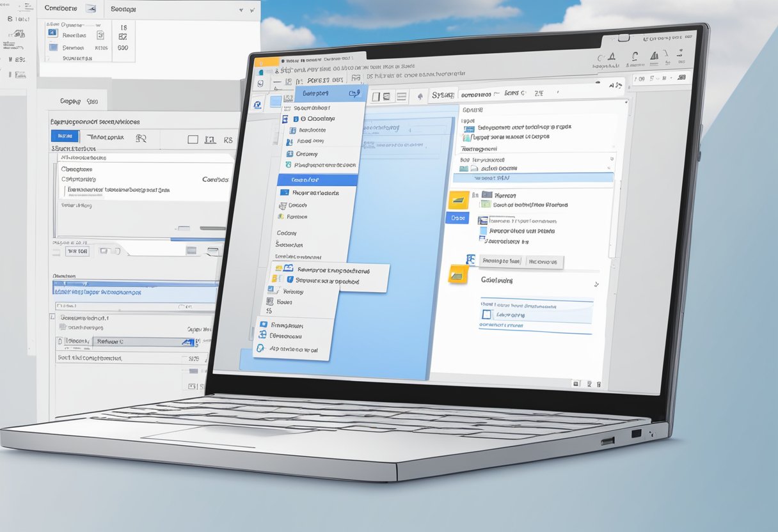Click the blue circular icon at the dropdown menu's bottom entry
The width and height of the screenshot is (778, 532).
click(x=261, y=348)
